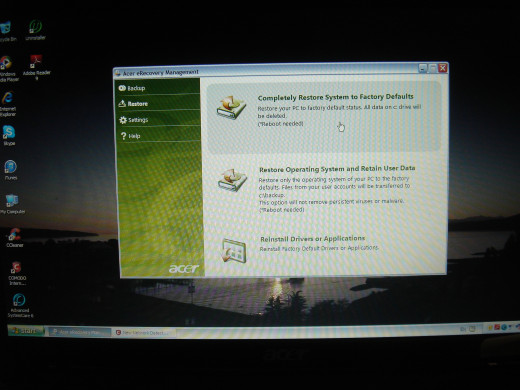This screenshot has width=520, height=390.
Task: Close the Acer eRecovery Management window
Action: [x=443, y=68]
